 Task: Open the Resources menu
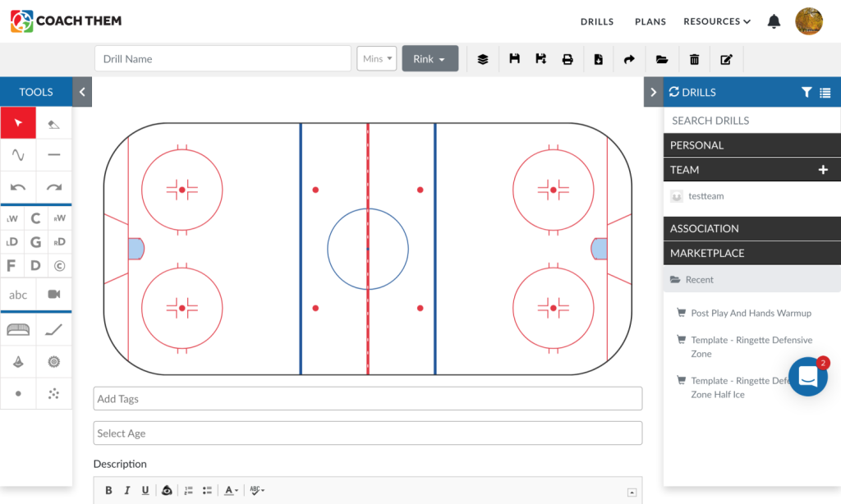pyautogui.click(x=717, y=21)
